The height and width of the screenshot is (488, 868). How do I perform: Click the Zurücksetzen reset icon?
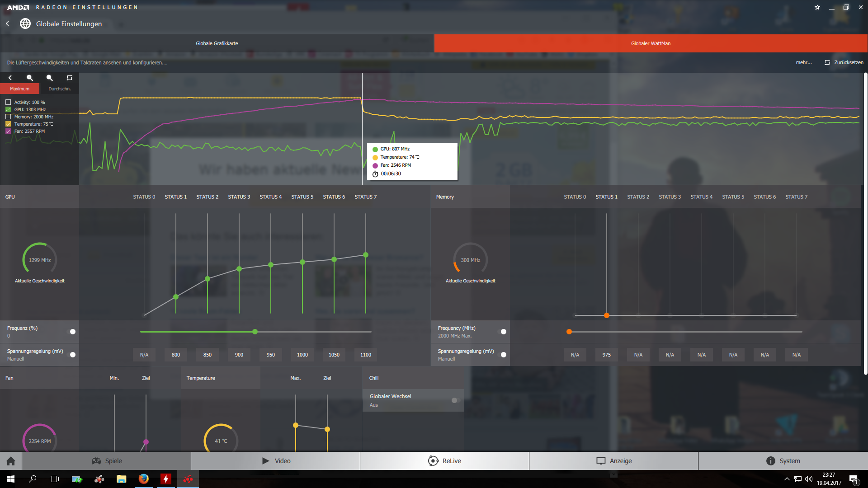827,62
